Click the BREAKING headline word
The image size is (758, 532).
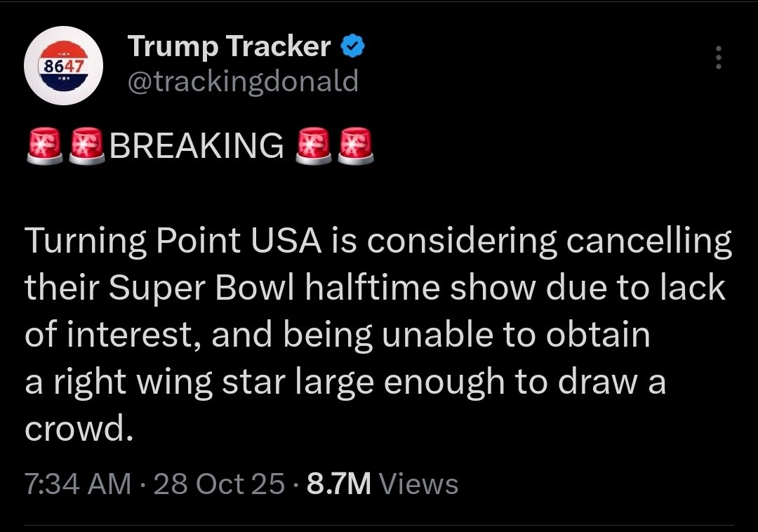tap(197, 146)
